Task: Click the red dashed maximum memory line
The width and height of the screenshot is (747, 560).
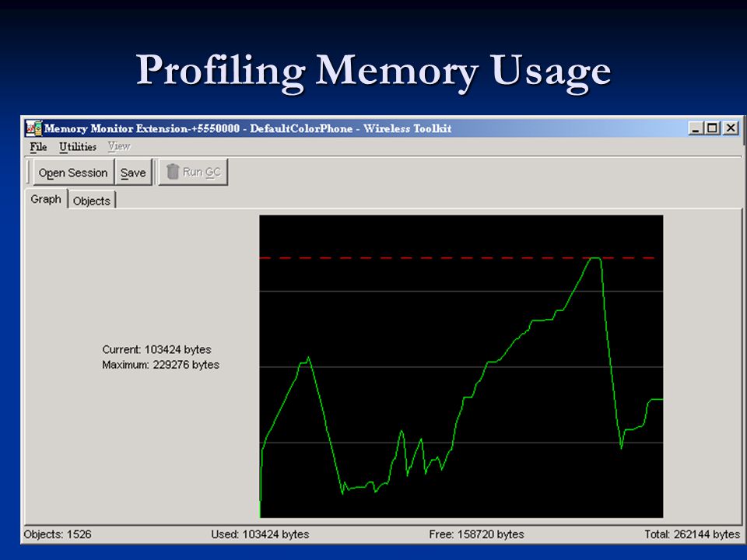Action: click(458, 258)
